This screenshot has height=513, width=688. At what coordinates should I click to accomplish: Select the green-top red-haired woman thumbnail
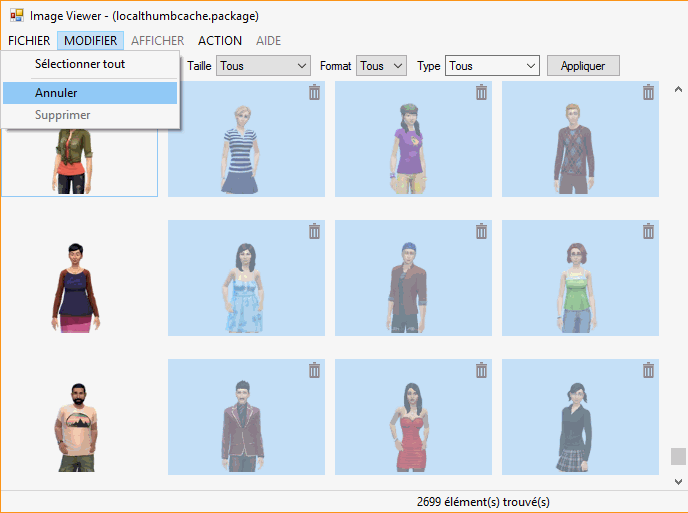coord(580,278)
